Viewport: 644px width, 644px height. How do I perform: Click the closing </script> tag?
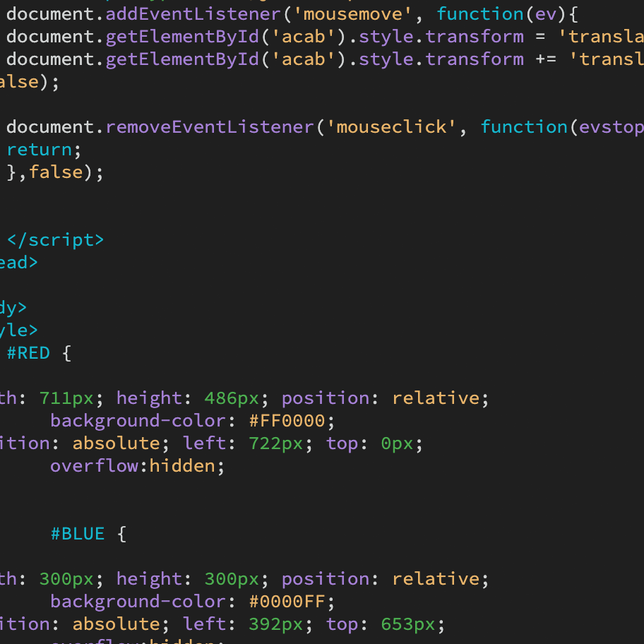coord(56,240)
